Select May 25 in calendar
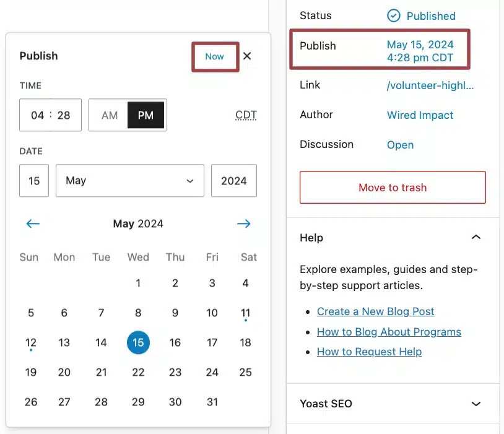Screen dimensions: 504x434 (x=246, y=372)
